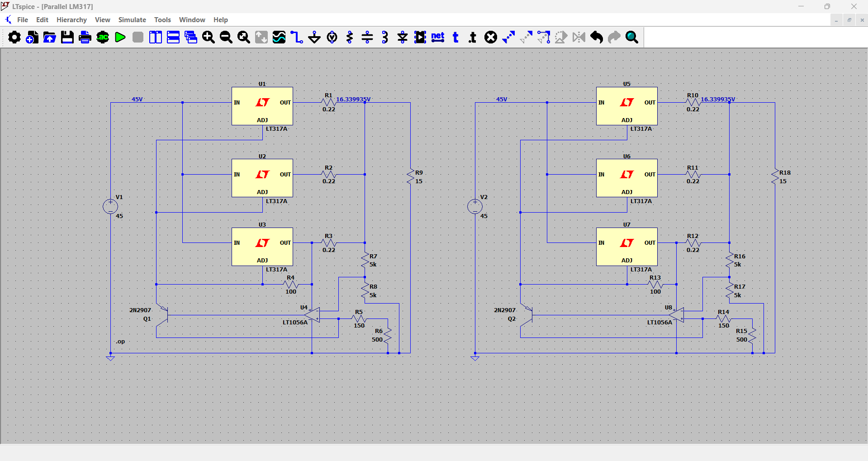868x461 pixels.
Task: Click voltage source V2 symbol
Action: point(475,207)
